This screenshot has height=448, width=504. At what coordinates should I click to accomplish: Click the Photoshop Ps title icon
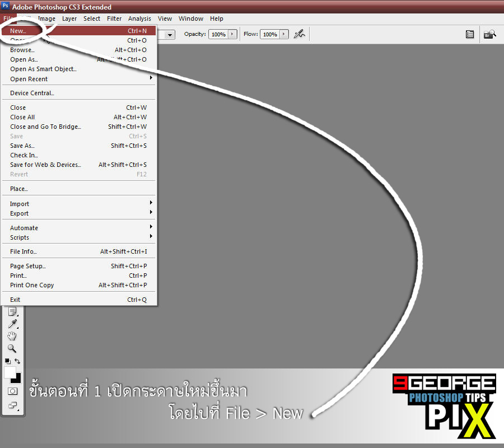(x=6, y=6)
